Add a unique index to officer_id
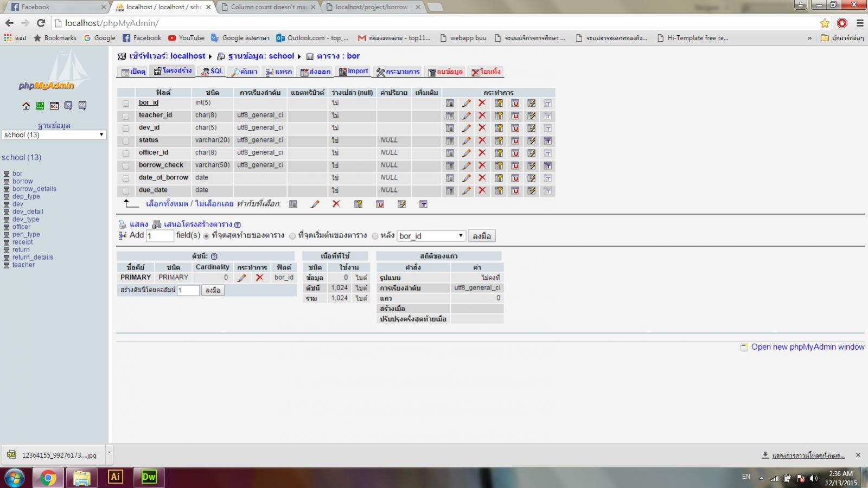The height and width of the screenshot is (488, 868). click(x=514, y=152)
